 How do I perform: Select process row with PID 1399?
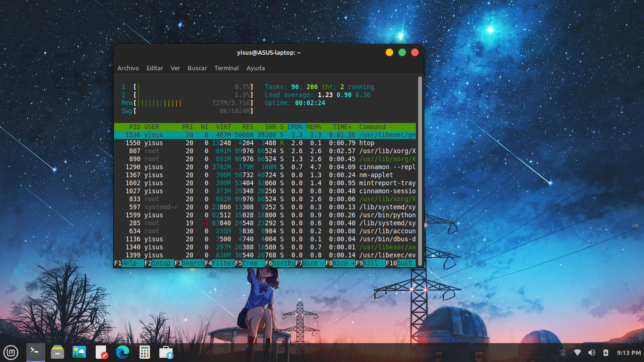tap(265, 255)
